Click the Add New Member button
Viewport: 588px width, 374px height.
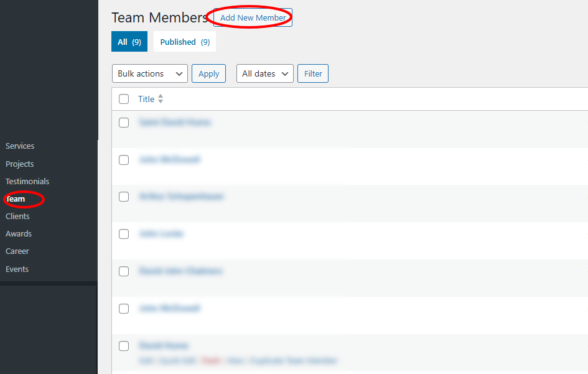253,17
